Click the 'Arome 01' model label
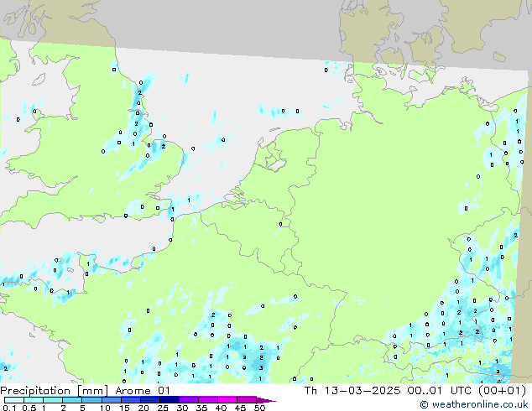The image size is (532, 411). point(143,391)
